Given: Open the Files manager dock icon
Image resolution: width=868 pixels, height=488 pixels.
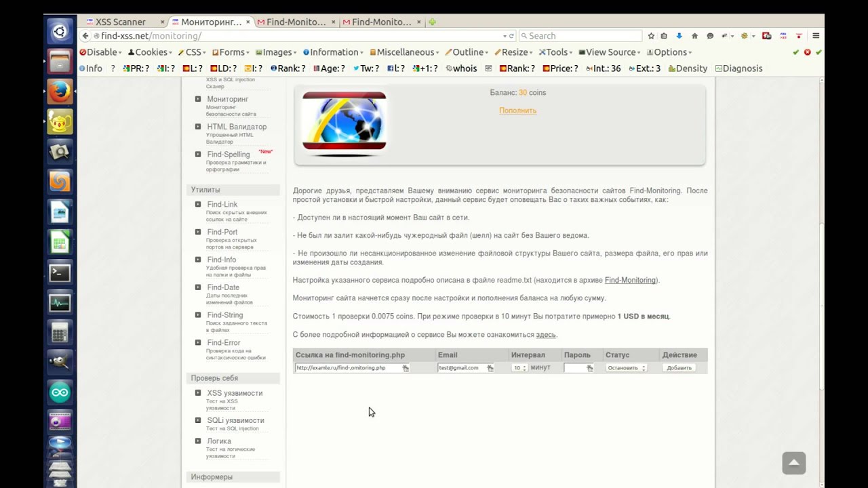Looking at the screenshot, I should pos(60,62).
